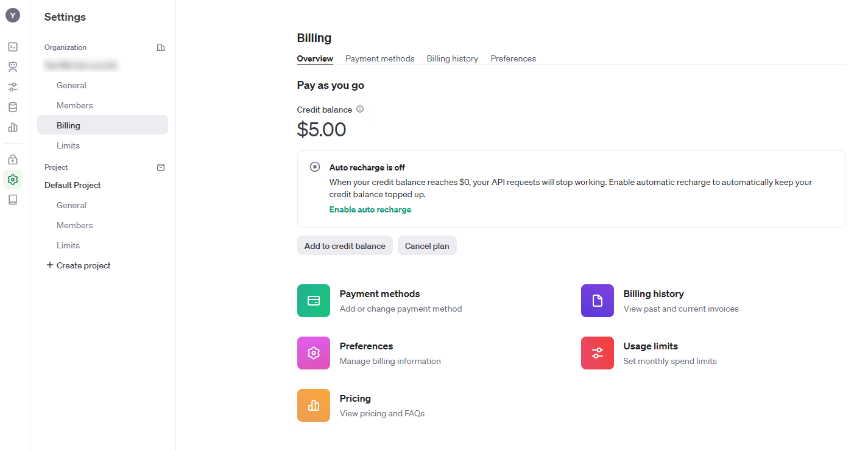The width and height of the screenshot is (868, 451).
Task: Click the building icon next to Organization
Action: pyautogui.click(x=160, y=47)
